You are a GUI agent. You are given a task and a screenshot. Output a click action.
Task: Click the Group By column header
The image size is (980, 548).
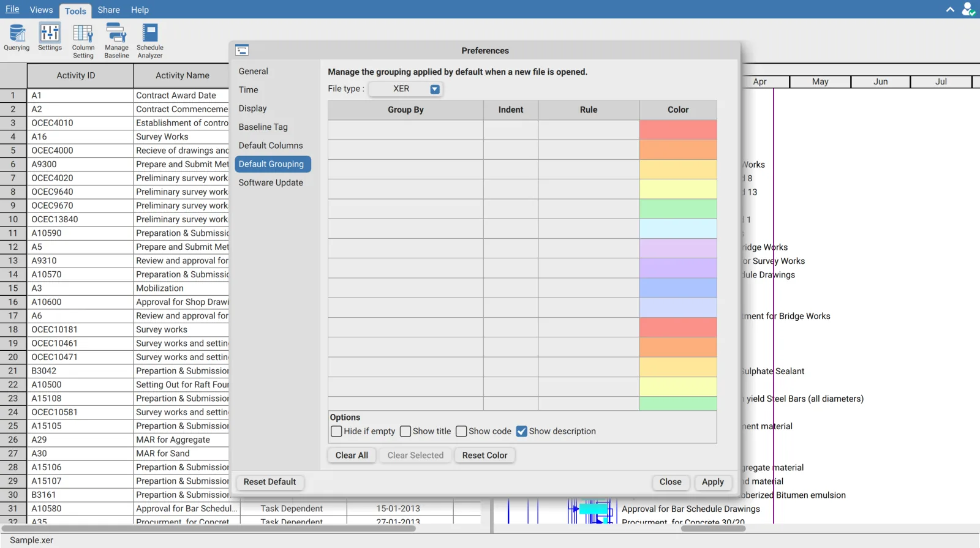pyautogui.click(x=405, y=110)
